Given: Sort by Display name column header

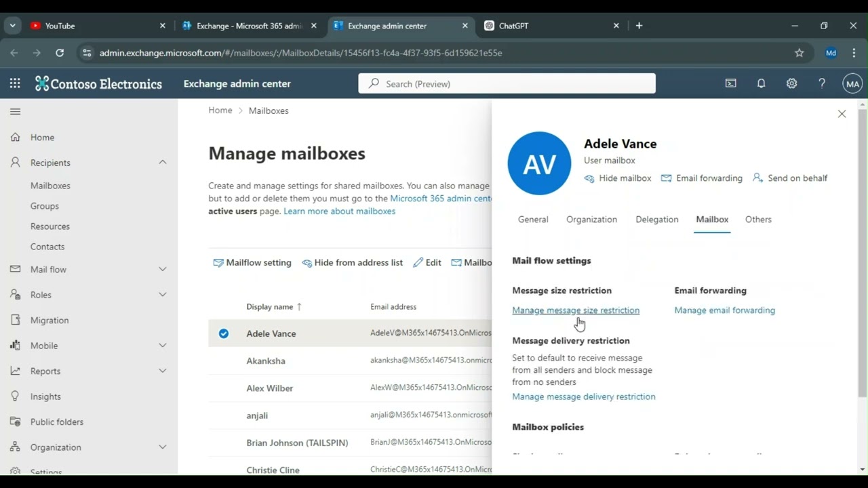Looking at the screenshot, I should [274, 307].
